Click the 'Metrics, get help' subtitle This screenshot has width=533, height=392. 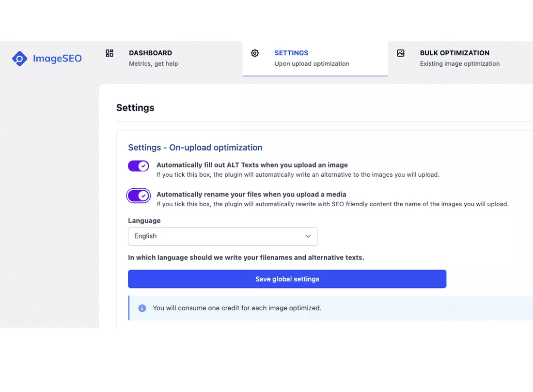(x=153, y=64)
